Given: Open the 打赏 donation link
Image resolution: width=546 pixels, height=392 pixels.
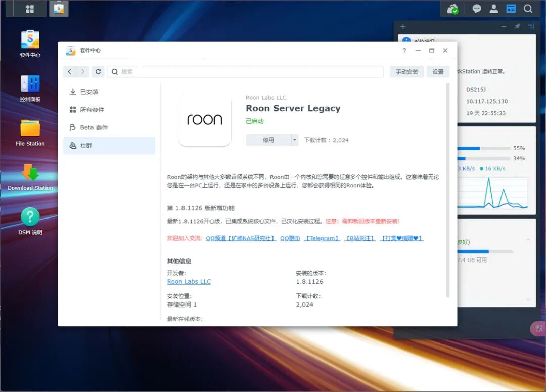Looking at the screenshot, I should (402, 238).
